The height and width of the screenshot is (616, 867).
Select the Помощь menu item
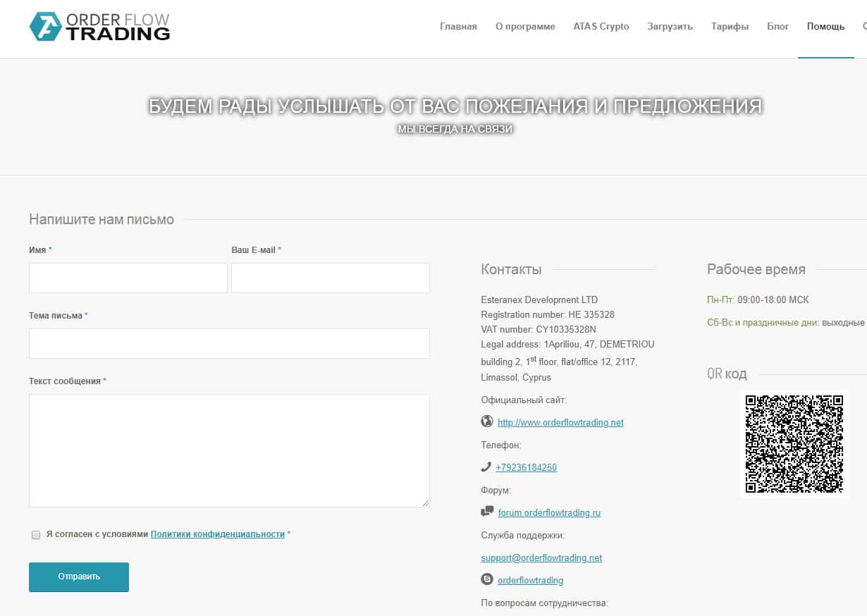[x=825, y=27]
